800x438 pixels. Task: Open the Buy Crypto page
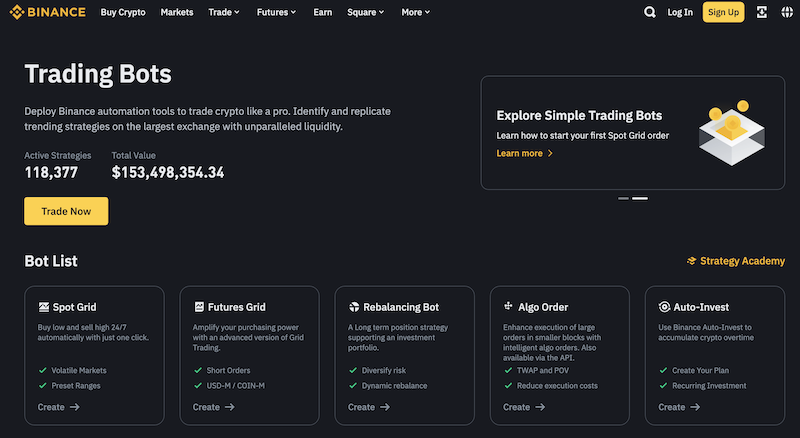(x=123, y=12)
